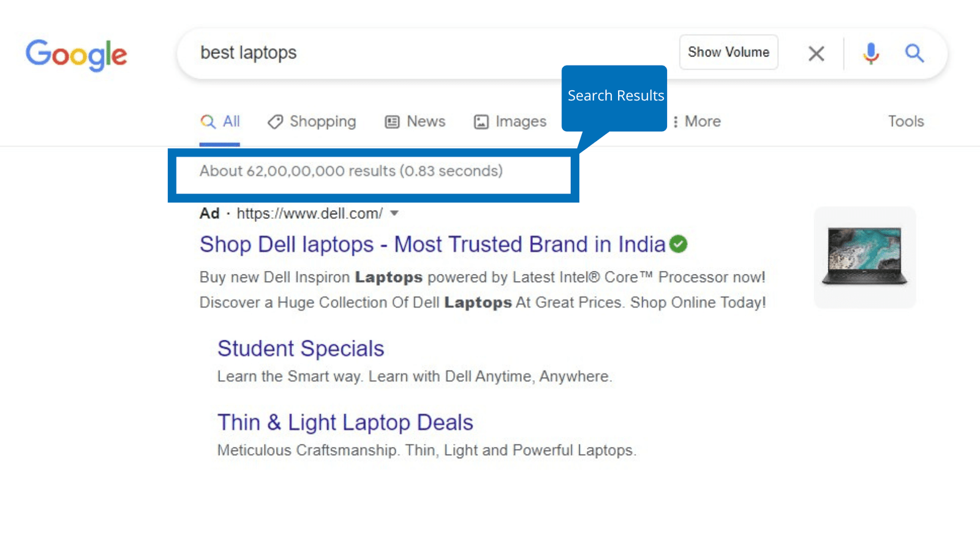Image resolution: width=980 pixels, height=551 pixels.
Task: Switch to the Shopping tab
Action: tap(312, 121)
